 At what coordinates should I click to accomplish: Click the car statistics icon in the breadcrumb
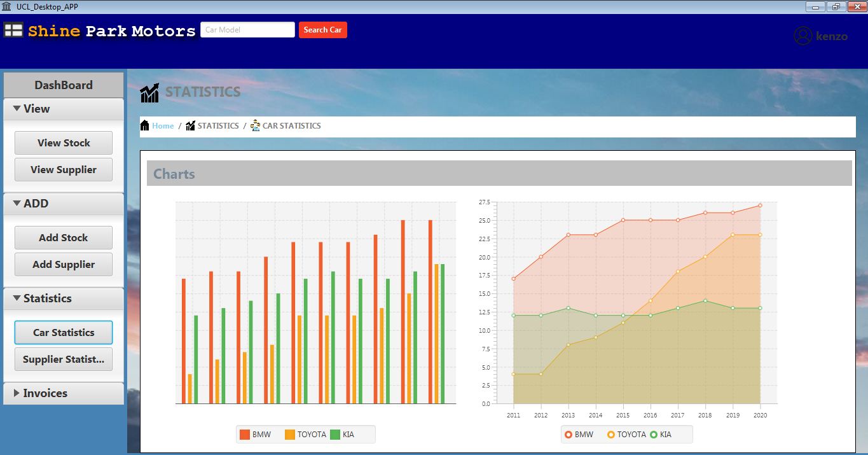click(255, 125)
